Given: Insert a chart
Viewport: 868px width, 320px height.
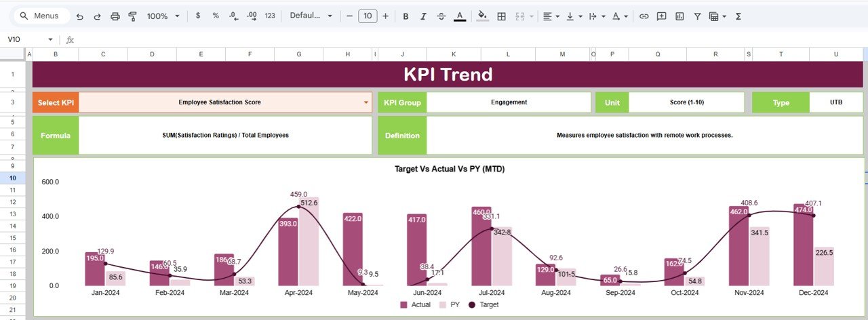Looking at the screenshot, I should (679, 16).
